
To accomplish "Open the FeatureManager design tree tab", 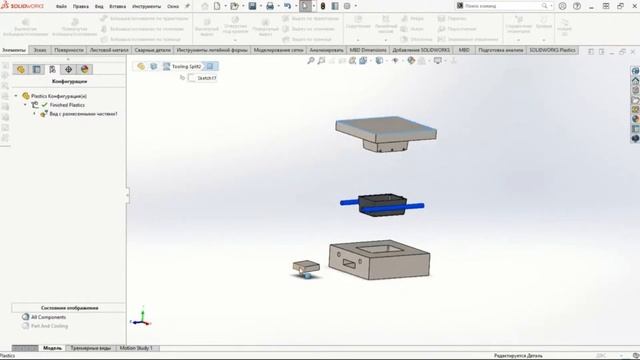I will pyautogui.click(x=21, y=69).
